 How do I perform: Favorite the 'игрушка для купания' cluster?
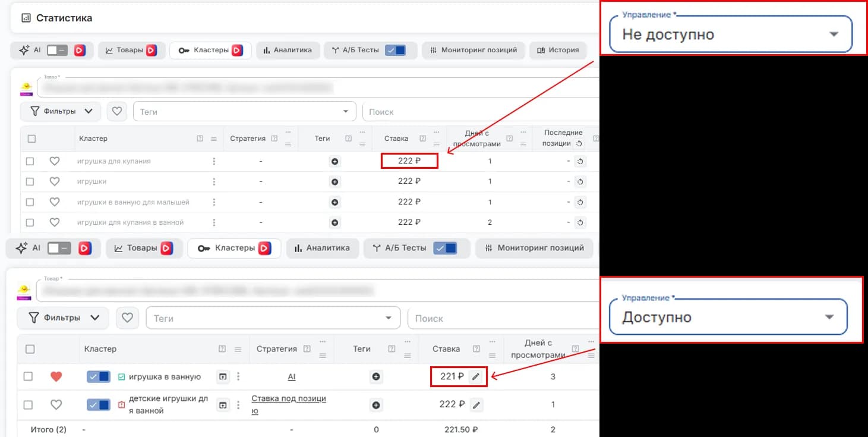point(55,161)
